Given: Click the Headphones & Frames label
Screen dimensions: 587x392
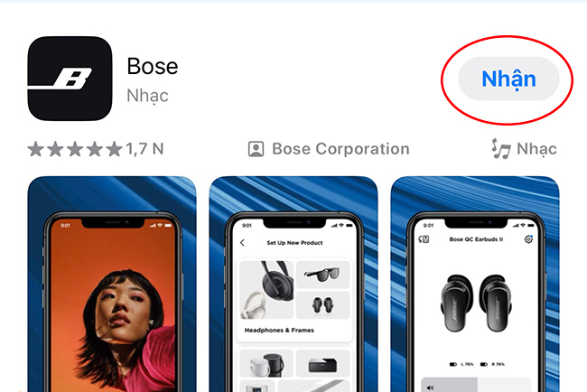Looking at the screenshot, I should [x=279, y=331].
